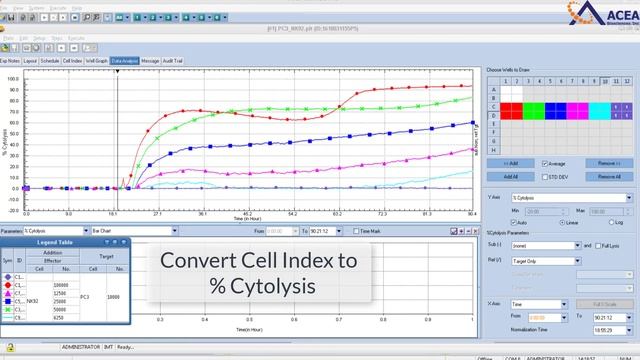Toggle the Time Mark checkbox

point(356,231)
